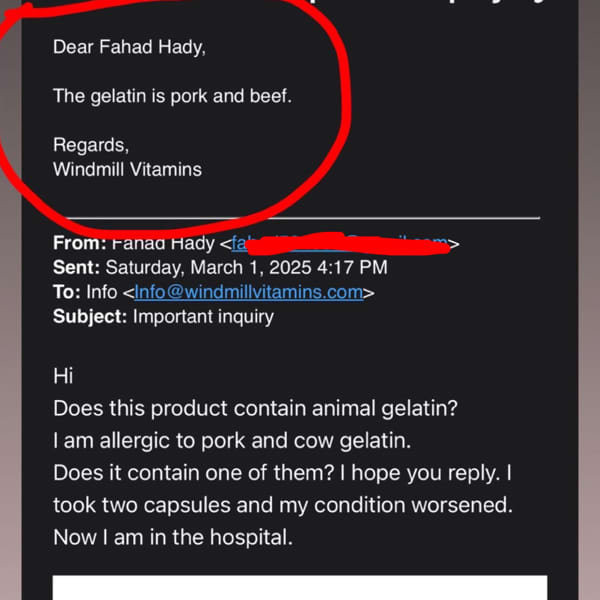
Task: Click the 'Now I am in the hospital.' line
Action: pyautogui.click(x=173, y=537)
